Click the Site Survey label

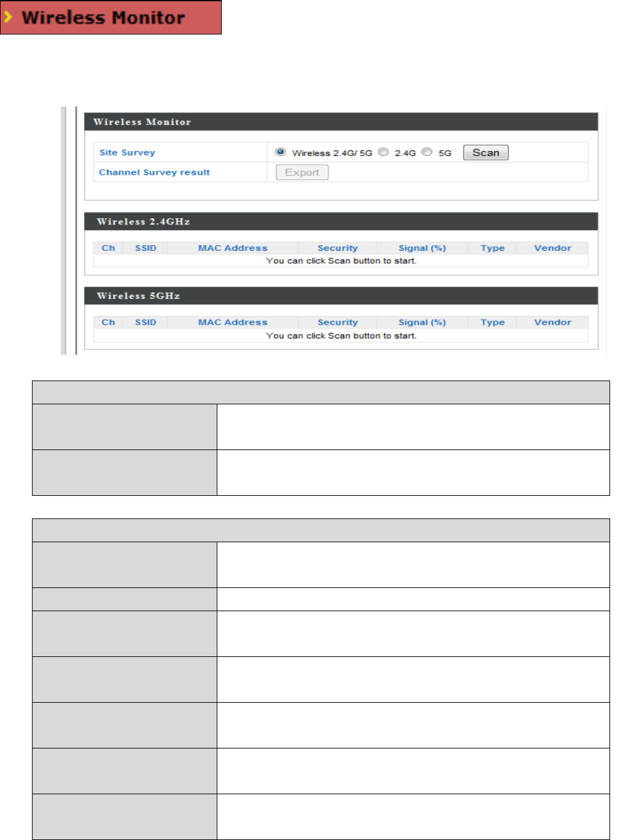[x=127, y=152]
